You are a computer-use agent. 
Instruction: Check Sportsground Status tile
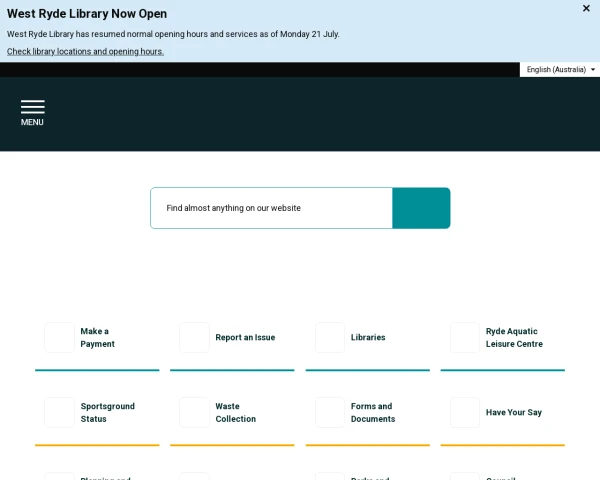coord(97,413)
